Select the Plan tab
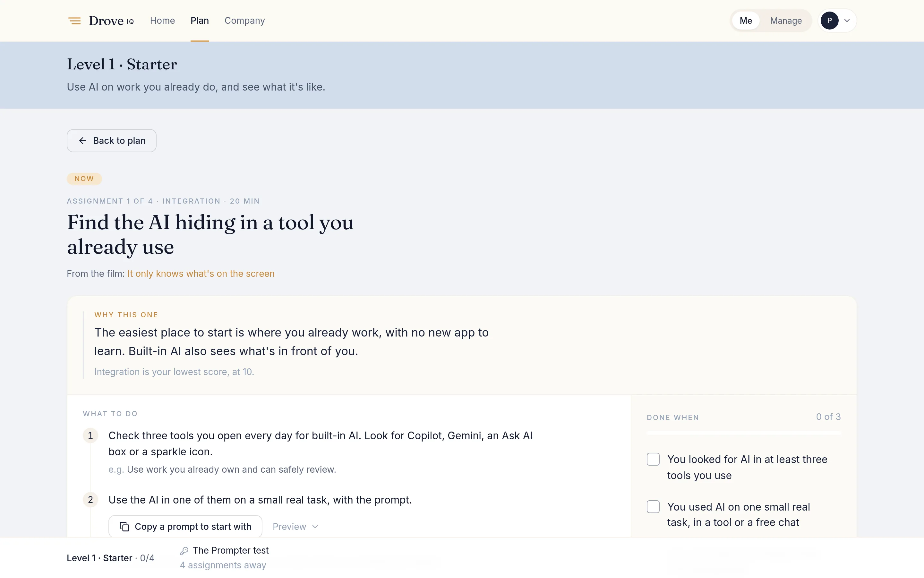This screenshot has height=578, width=924. (x=200, y=21)
